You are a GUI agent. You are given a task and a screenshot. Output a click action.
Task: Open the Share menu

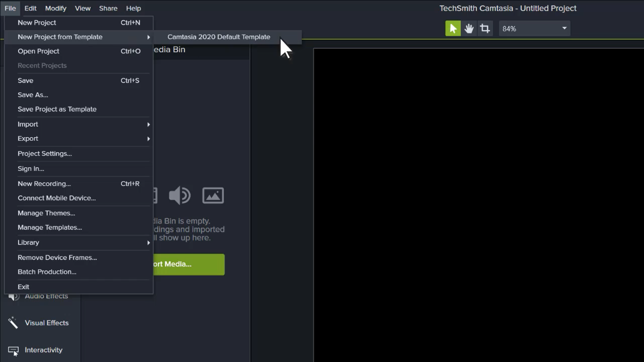point(108,8)
